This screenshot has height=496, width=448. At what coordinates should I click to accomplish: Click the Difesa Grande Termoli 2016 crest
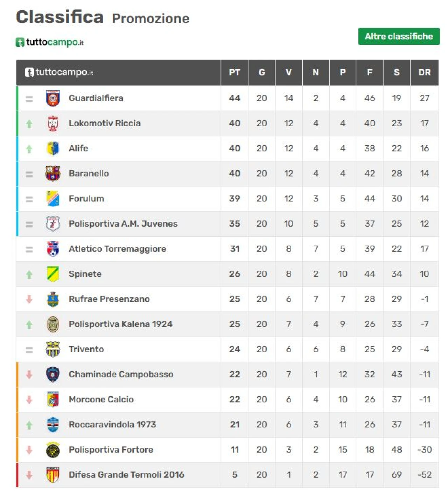click(x=53, y=475)
